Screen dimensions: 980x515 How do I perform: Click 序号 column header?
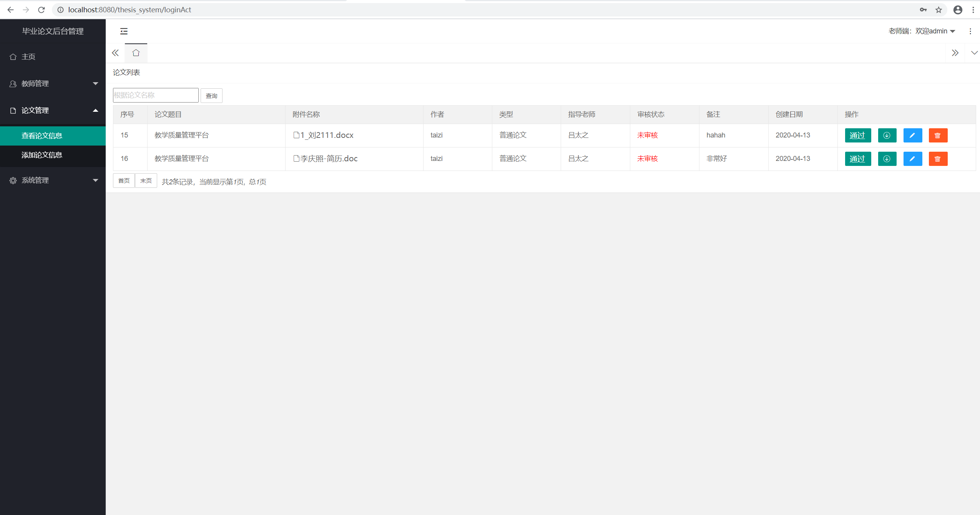(127, 114)
